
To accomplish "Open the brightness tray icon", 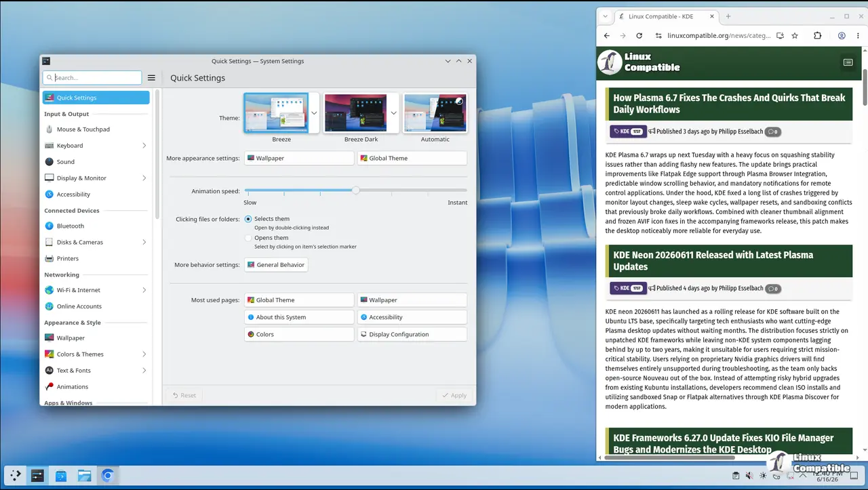I will (x=763, y=476).
